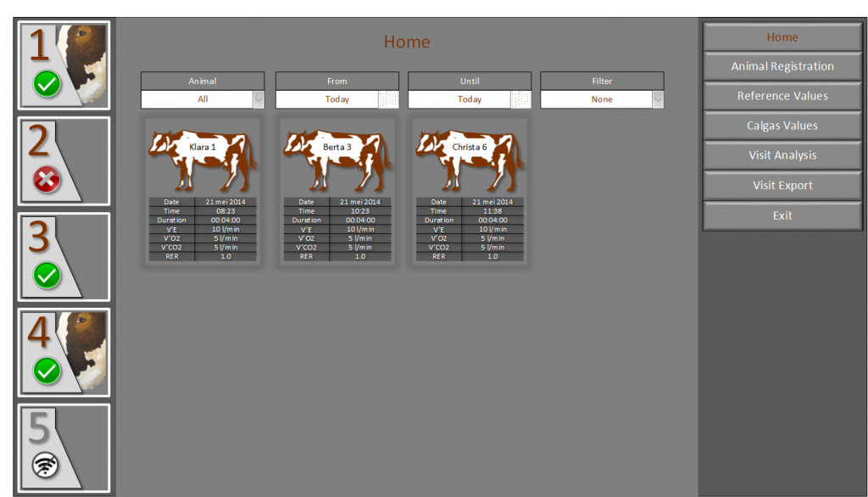Open the Animal dropdown arrow
Image resolution: width=868 pixels, height=497 pixels.
pos(259,99)
